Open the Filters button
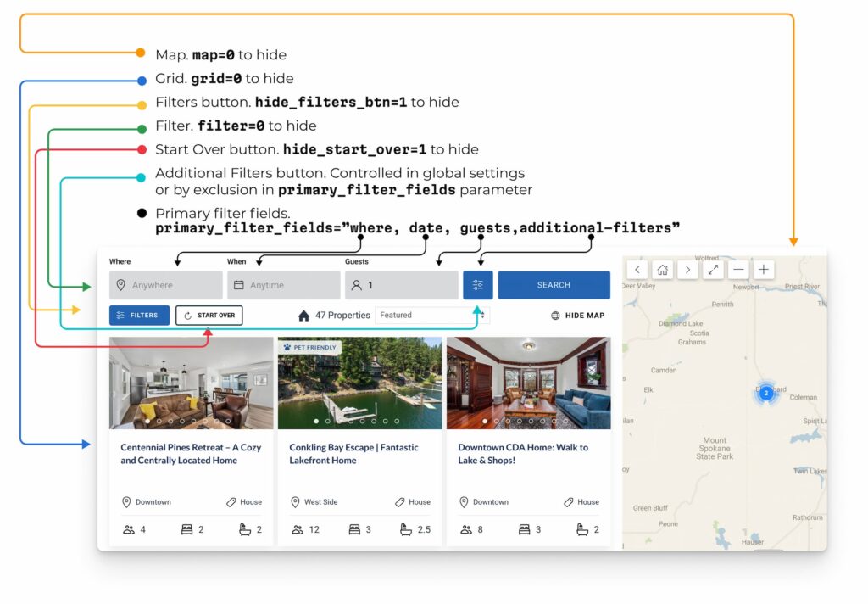Image resolution: width=868 pixels, height=604 pixels. [x=139, y=316]
